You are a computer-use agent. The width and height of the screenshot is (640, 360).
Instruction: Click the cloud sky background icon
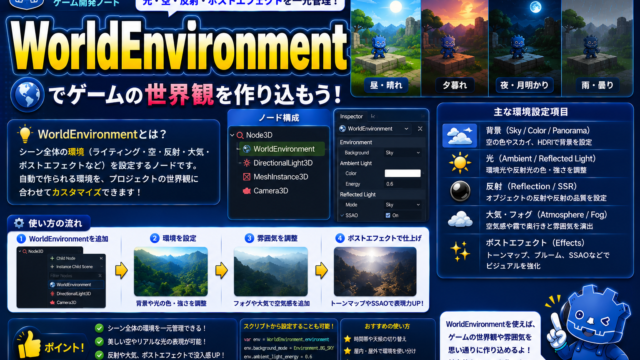(x=460, y=136)
